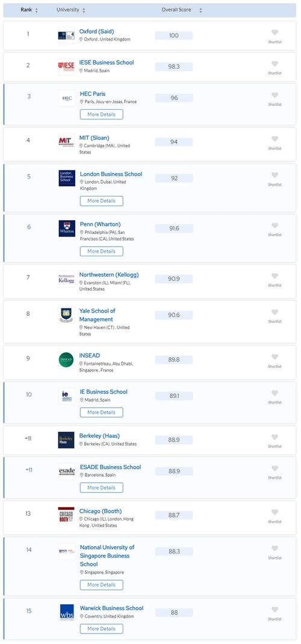Open More Details for ESADE Business School
301x644 pixels.
coord(101,487)
